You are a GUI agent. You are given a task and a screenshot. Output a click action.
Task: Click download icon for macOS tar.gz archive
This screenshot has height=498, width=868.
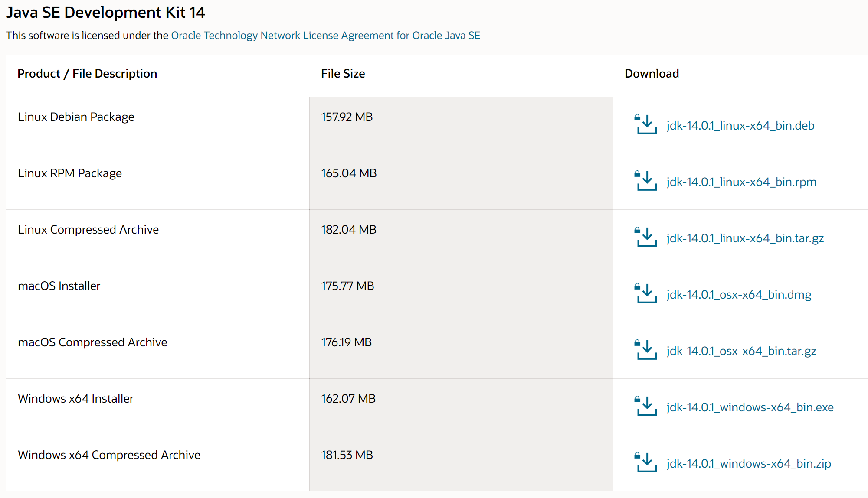pyautogui.click(x=646, y=350)
